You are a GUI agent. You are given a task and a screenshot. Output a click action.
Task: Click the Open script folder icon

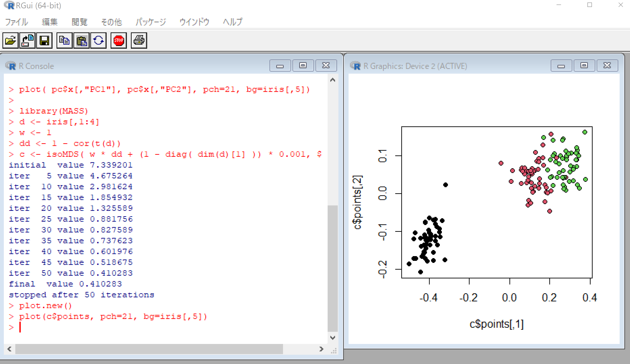[11, 40]
